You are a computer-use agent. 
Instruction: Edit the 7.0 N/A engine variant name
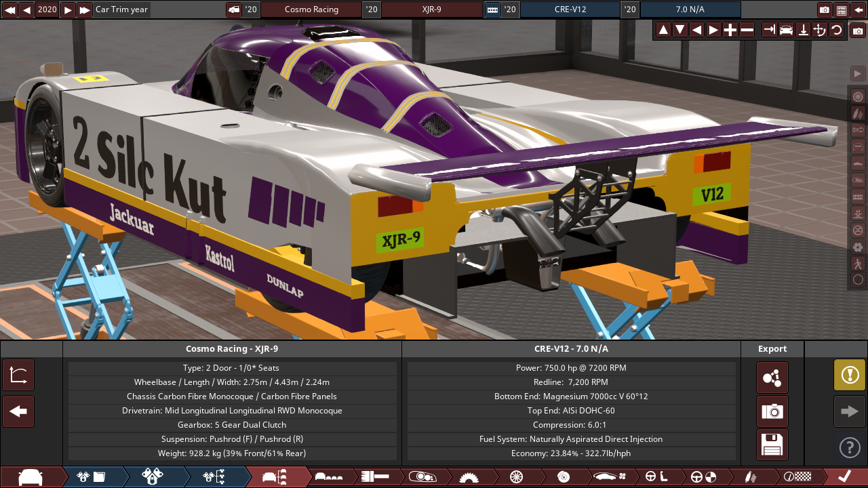[690, 9]
